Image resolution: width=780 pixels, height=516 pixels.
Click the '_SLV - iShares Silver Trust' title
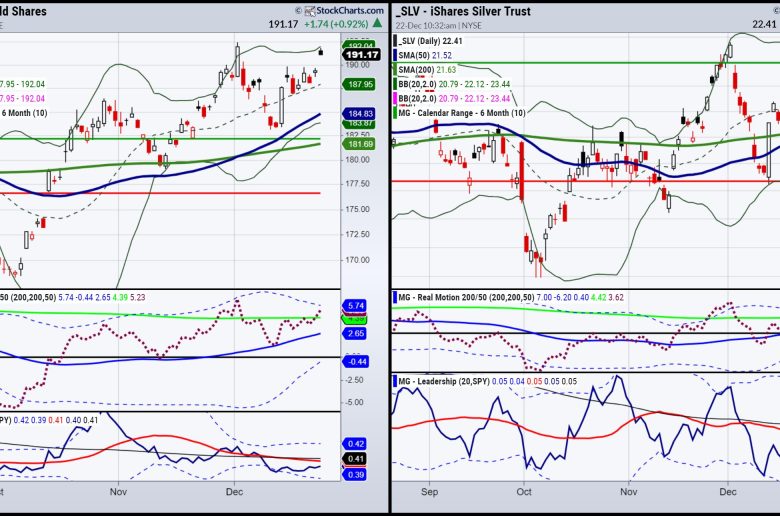[463, 11]
